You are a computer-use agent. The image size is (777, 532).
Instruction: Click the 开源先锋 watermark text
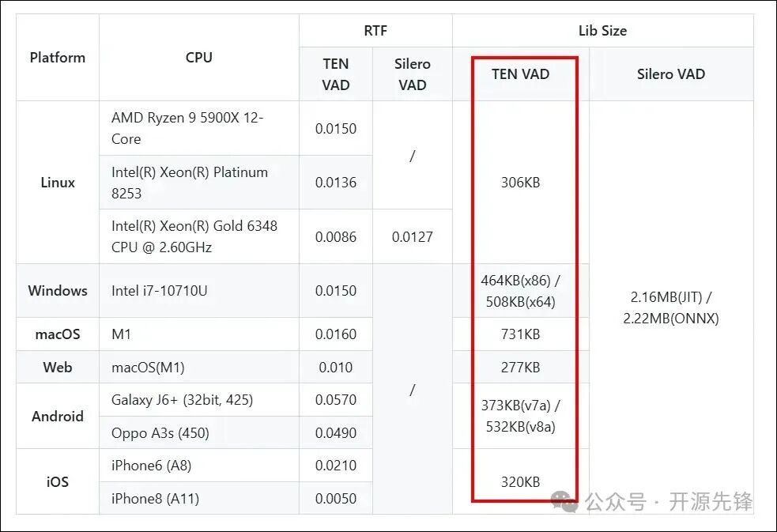711,501
